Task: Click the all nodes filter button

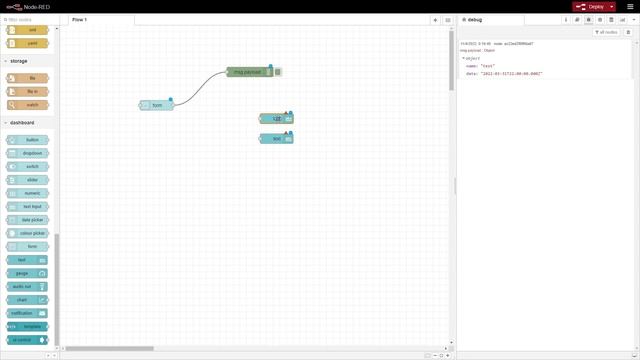Action: coord(607,32)
